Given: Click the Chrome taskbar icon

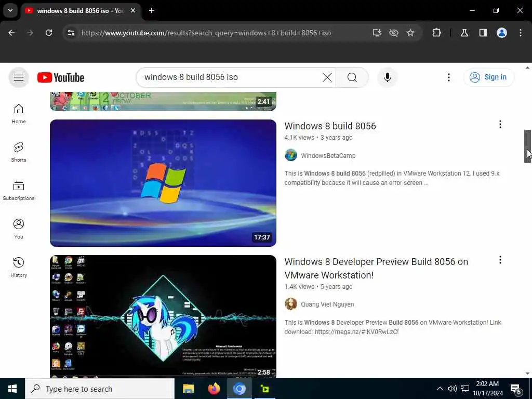Looking at the screenshot, I should pyautogui.click(x=239, y=389).
